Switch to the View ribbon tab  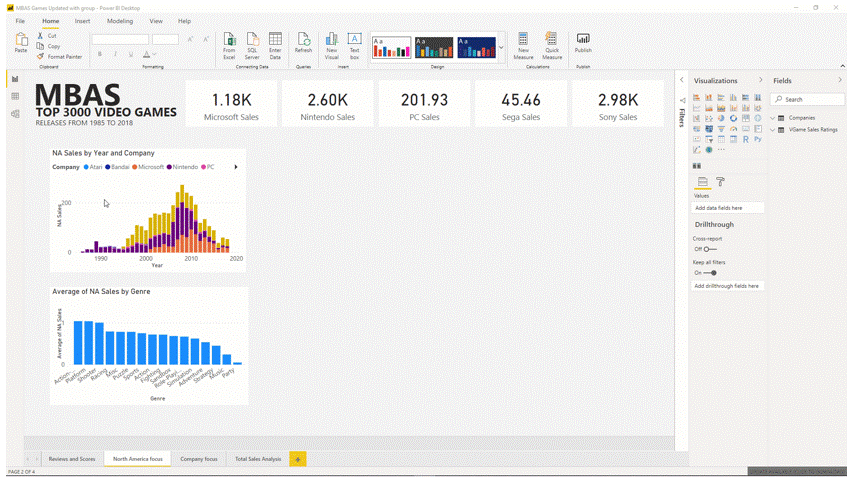coord(156,21)
